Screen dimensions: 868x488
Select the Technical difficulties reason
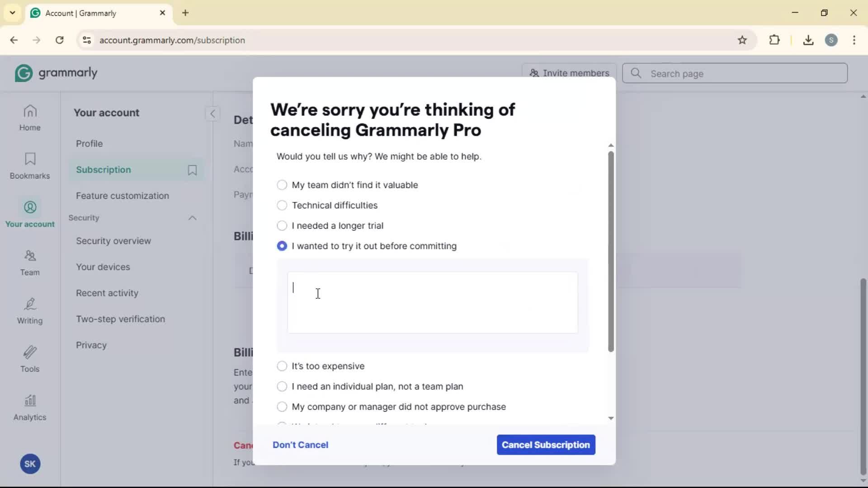point(282,206)
